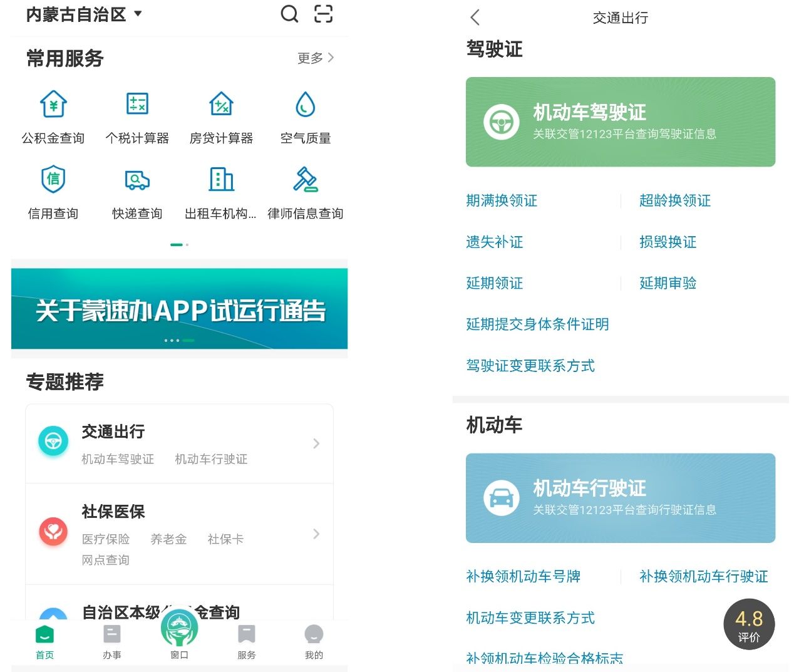Switch to the 我的 bottom tab
The height and width of the screenshot is (672, 794).
coord(314,641)
